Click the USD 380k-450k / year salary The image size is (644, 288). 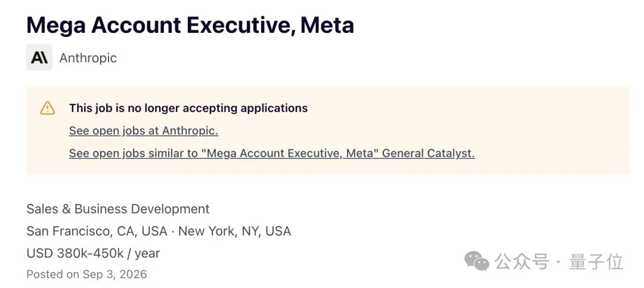(x=93, y=253)
